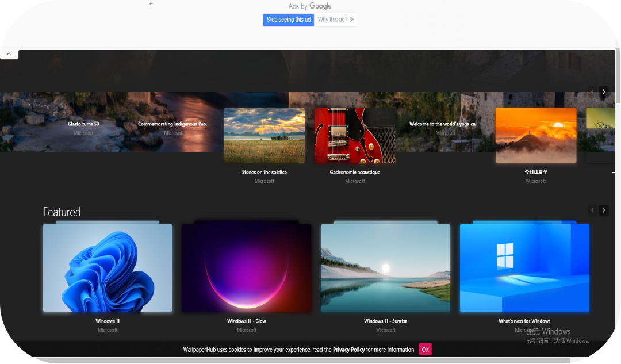621x364 pixels.
Task: Show next wallpapers in the top carousel
Action: click(604, 92)
